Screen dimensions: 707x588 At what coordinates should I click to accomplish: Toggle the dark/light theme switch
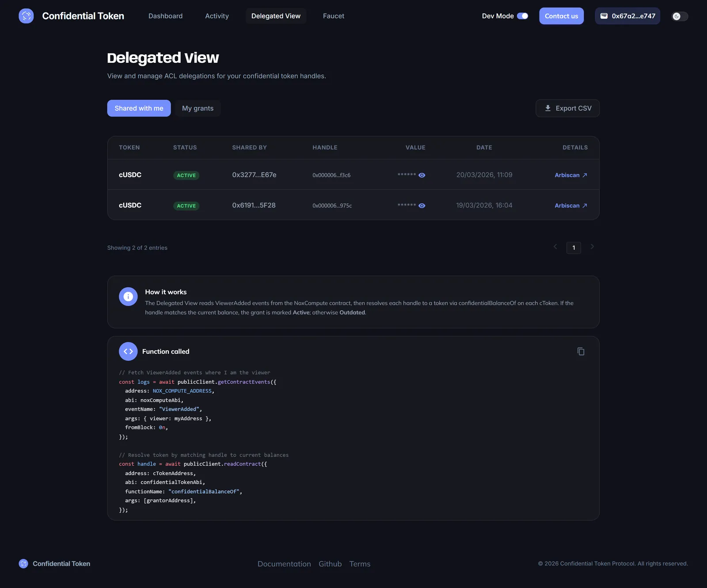coord(680,16)
